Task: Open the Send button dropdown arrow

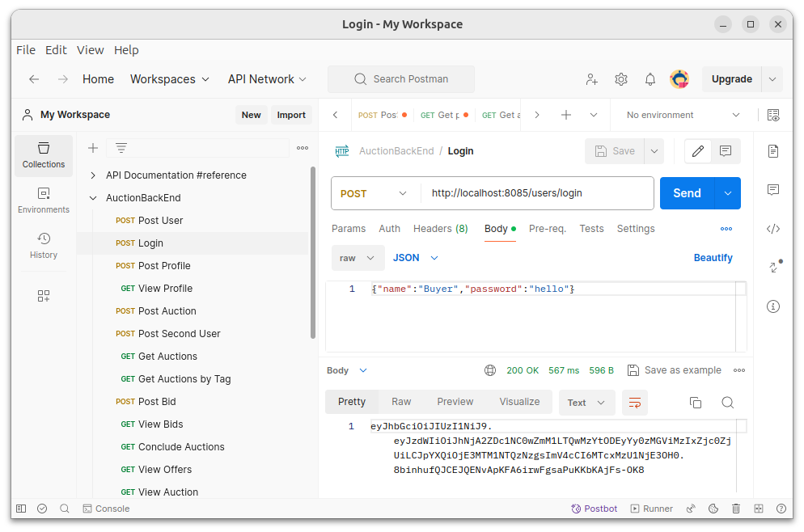Action: 728,193
